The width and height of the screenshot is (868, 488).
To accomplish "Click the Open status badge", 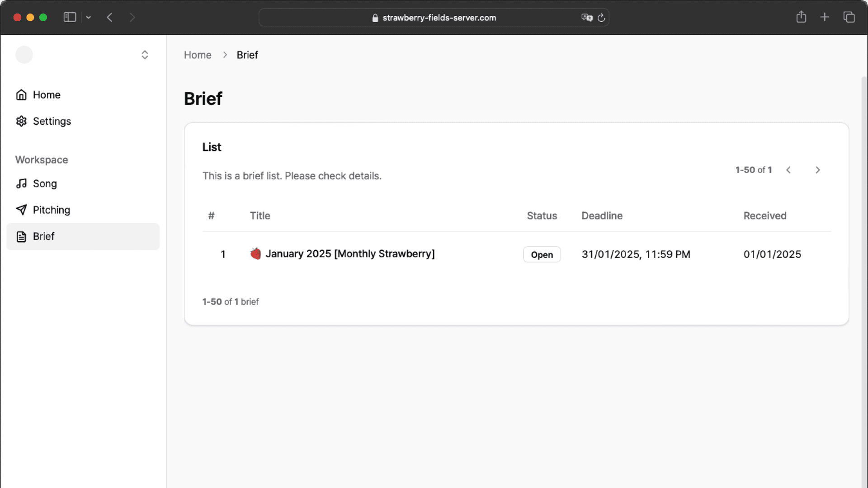I will 542,254.
